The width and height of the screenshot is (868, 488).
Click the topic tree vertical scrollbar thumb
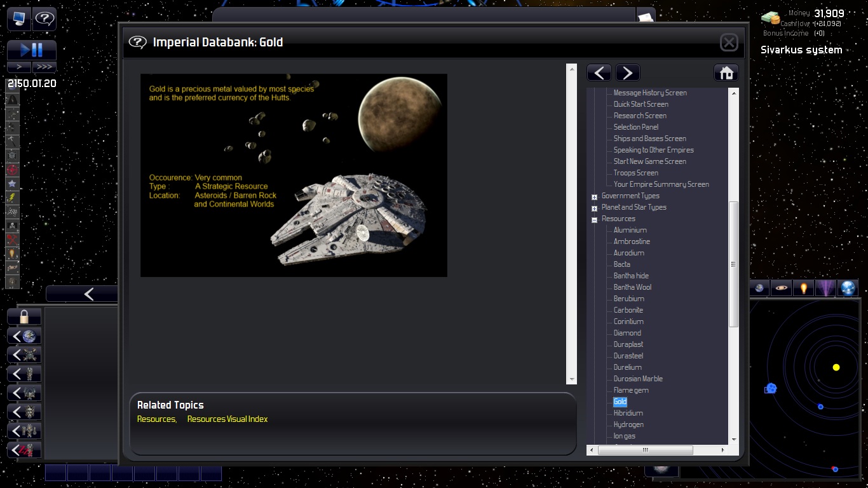point(733,264)
